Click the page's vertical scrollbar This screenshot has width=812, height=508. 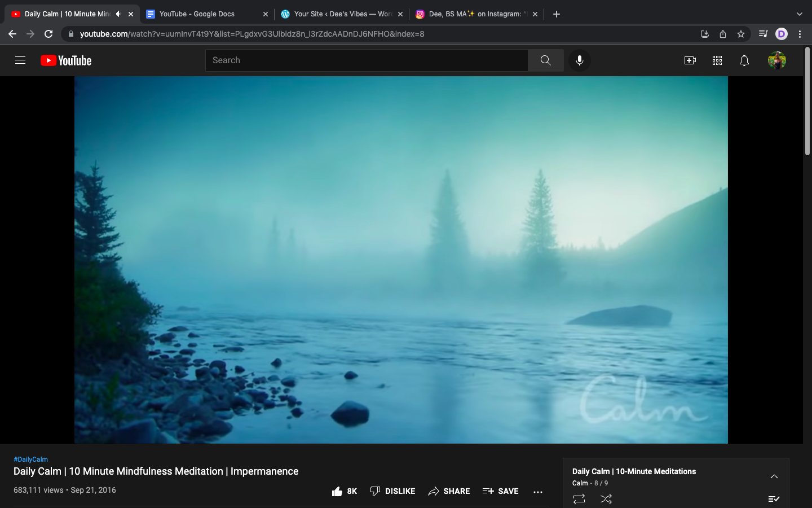click(807, 102)
